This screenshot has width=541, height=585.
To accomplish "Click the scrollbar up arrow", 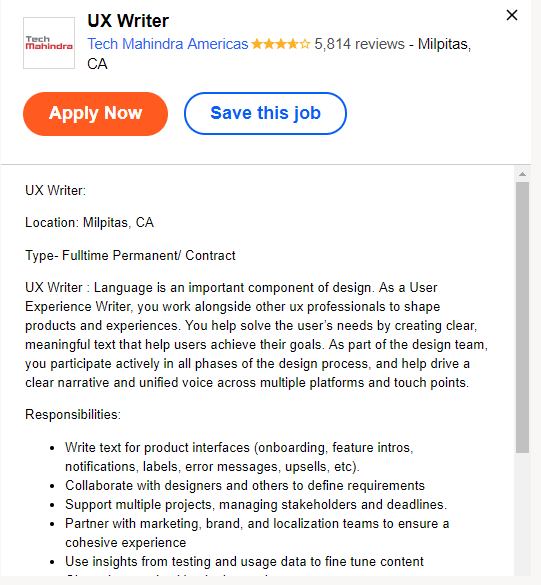I will (522, 174).
